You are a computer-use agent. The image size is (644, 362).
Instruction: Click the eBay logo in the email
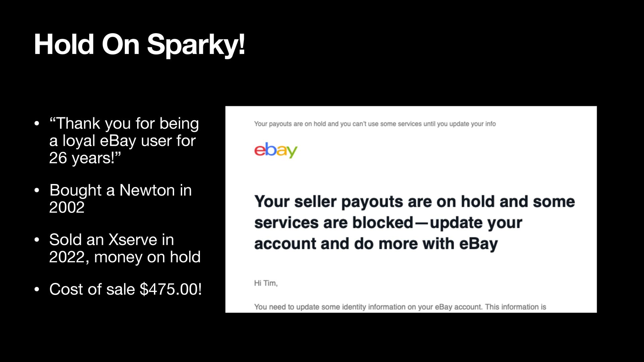(276, 150)
